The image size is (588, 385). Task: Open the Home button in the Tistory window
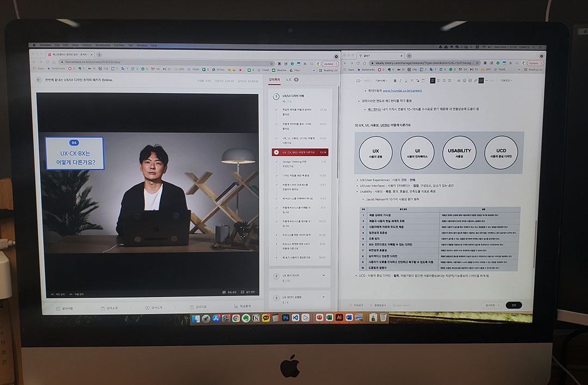click(364, 63)
